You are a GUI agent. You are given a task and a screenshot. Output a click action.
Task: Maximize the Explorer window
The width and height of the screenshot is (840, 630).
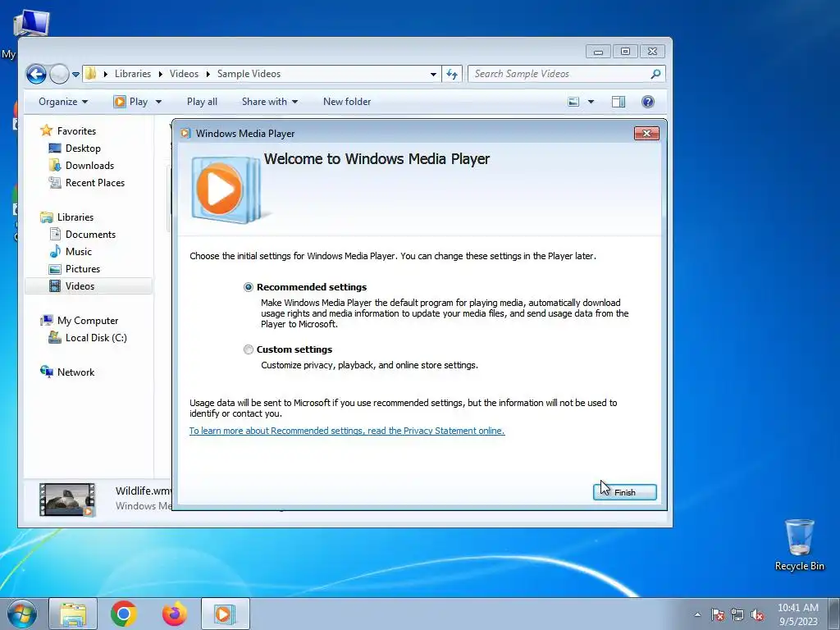[625, 52]
